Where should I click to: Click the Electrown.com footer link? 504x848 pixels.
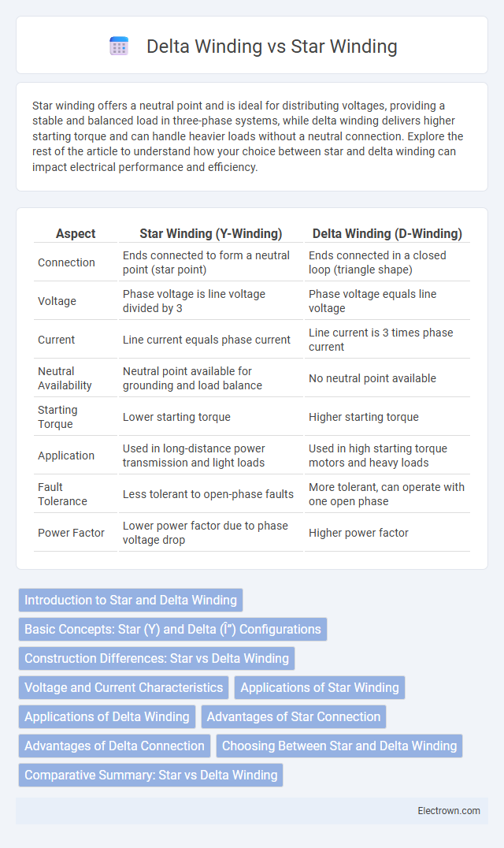pyautogui.click(x=449, y=811)
